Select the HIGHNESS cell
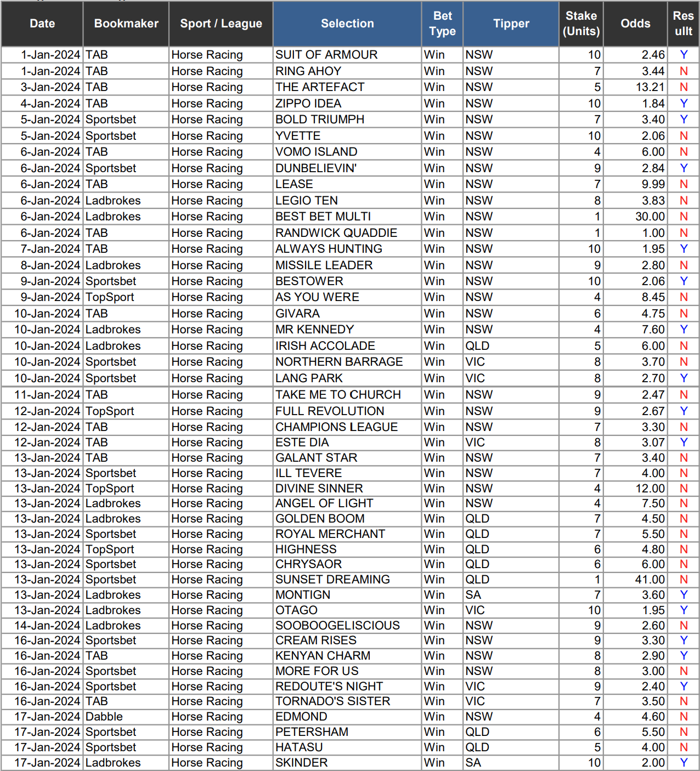 point(347,549)
